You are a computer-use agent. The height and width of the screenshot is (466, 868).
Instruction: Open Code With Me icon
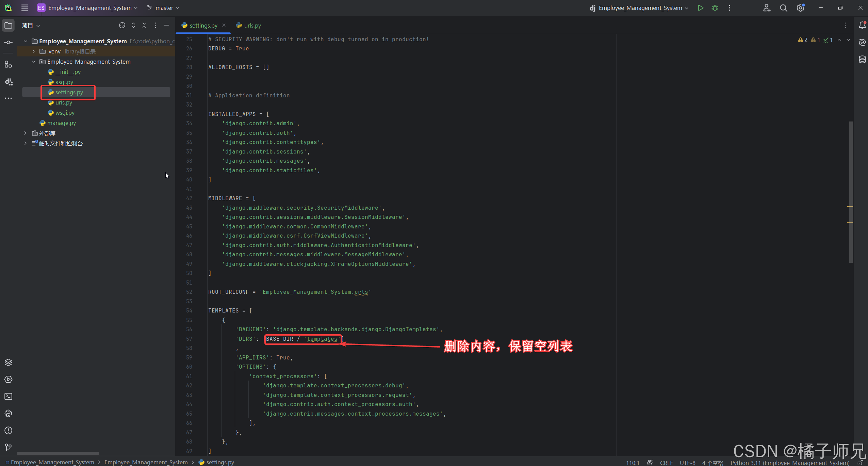click(x=766, y=8)
